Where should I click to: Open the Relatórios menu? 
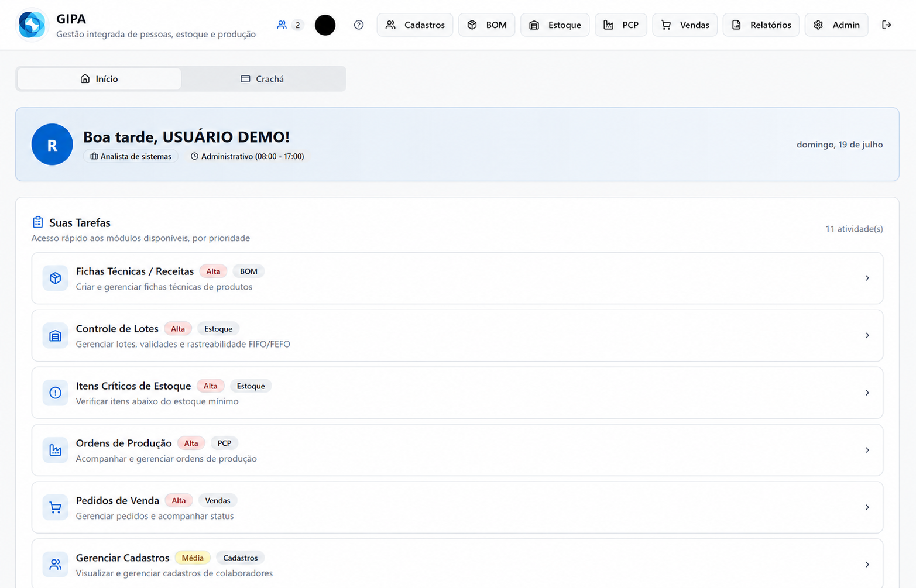pyautogui.click(x=761, y=25)
